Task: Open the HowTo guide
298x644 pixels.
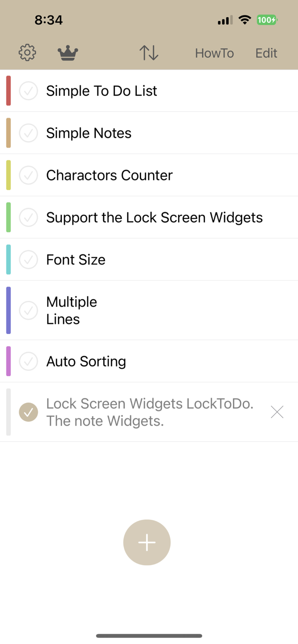Action: click(x=214, y=53)
